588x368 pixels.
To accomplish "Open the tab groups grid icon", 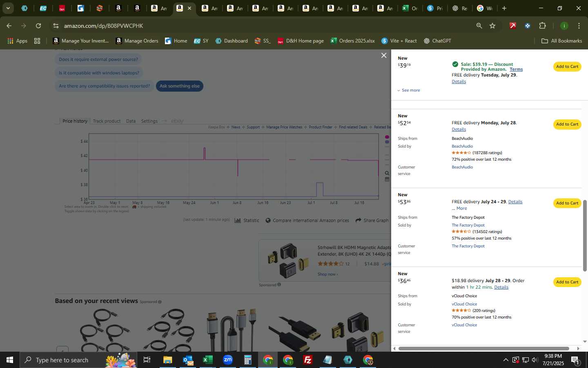I will point(37,41).
